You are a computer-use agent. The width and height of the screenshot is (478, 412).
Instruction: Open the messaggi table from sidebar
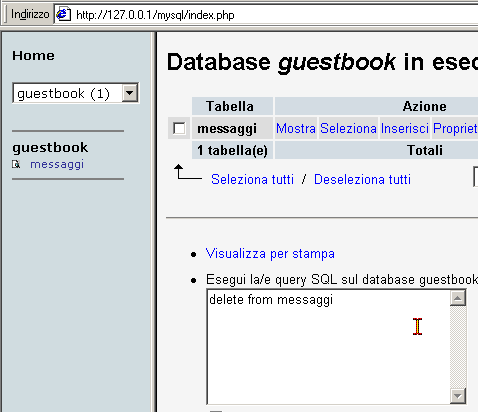[x=57, y=164]
